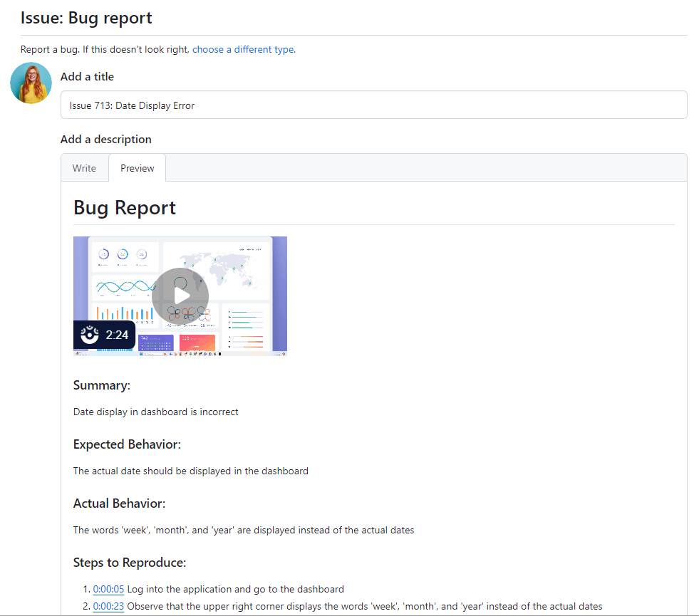Jump to timestamp 0:00:23
This screenshot has height=616, width=699.
point(108,606)
